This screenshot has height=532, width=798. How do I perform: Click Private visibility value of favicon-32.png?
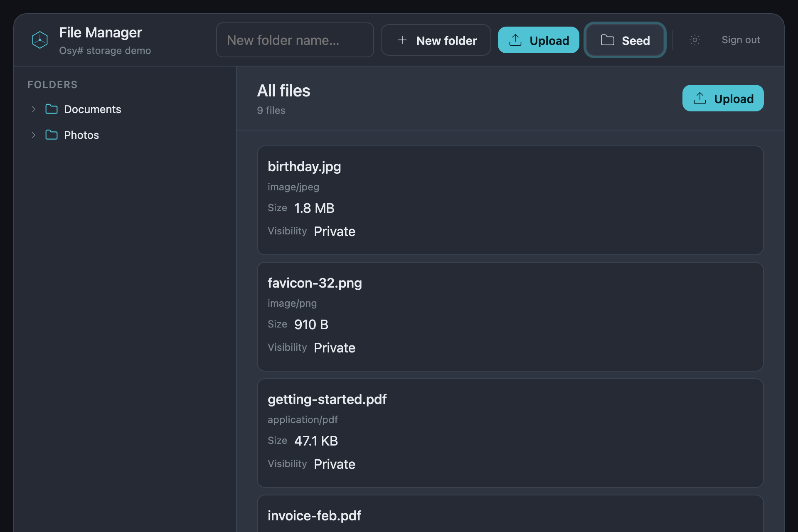335,348
